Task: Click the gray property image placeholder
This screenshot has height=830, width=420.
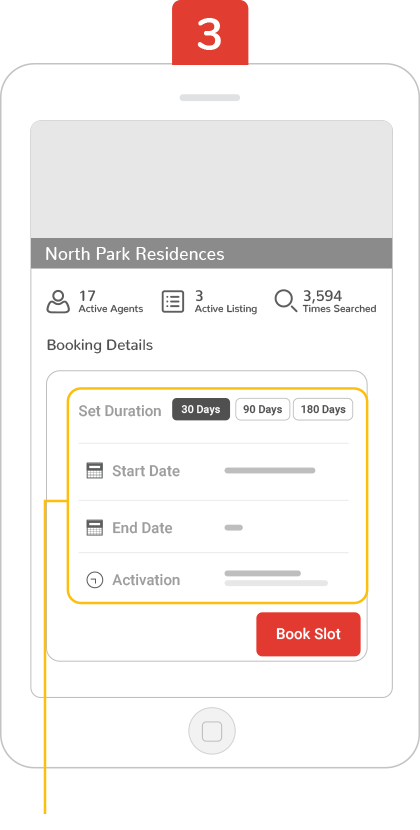Action: (x=211, y=179)
